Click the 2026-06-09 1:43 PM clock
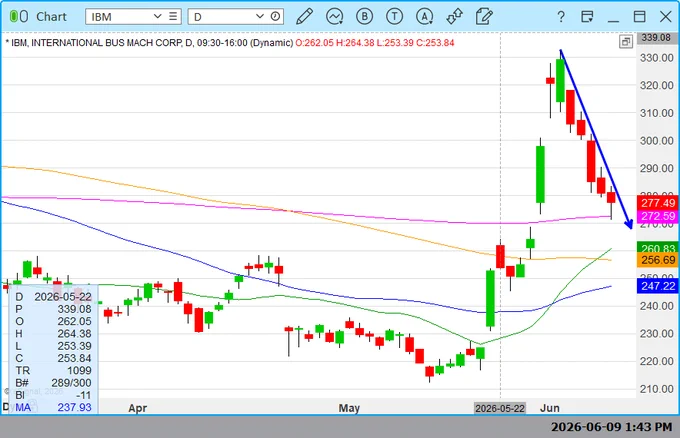This screenshot has width=680, height=438. (x=611, y=427)
